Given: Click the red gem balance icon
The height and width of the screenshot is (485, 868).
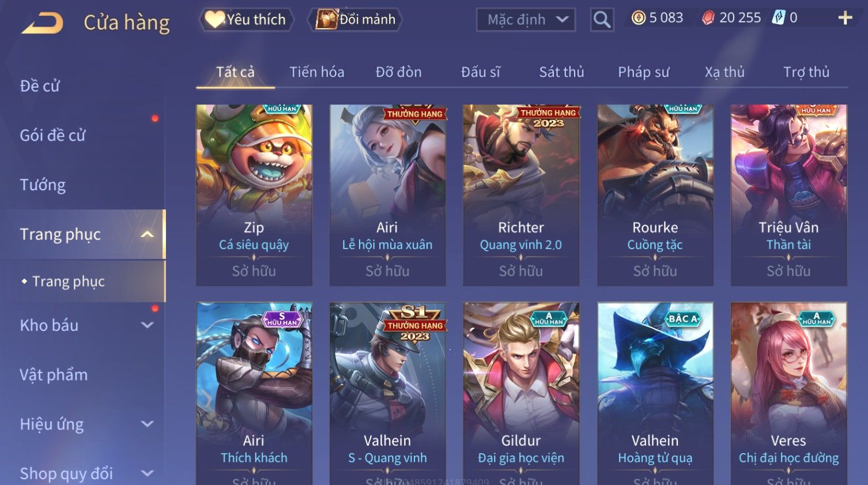Looking at the screenshot, I should [708, 18].
